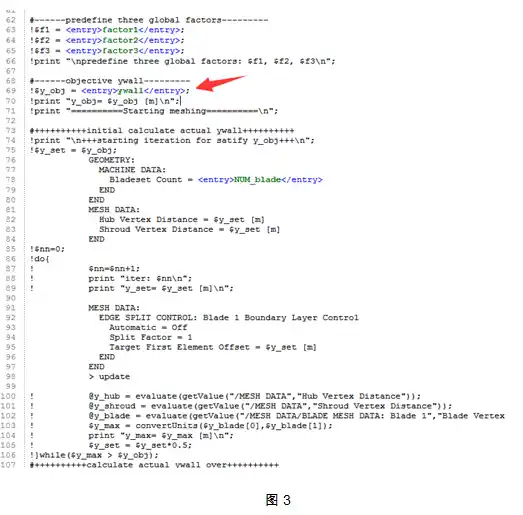Click the NUM_blade entry tag
523x515 pixels.
point(260,180)
